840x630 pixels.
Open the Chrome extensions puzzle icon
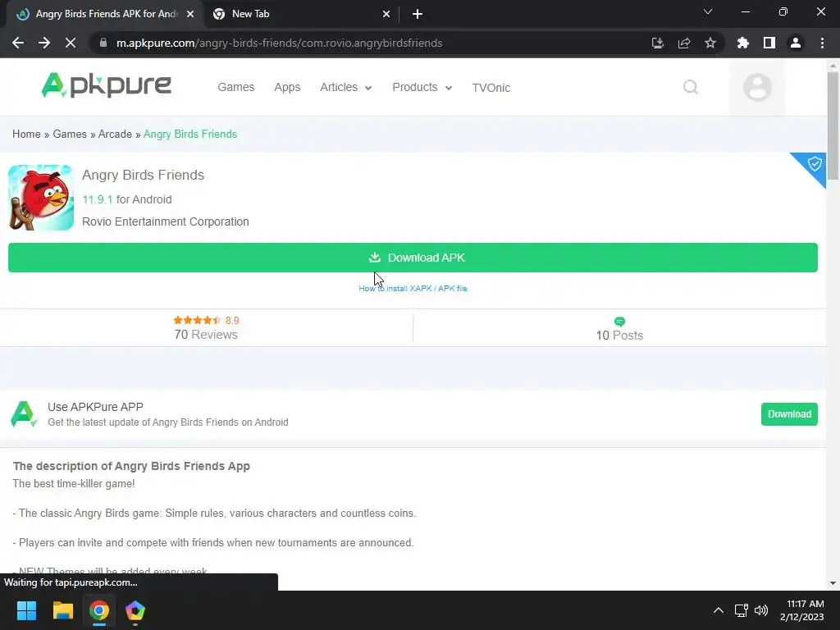click(742, 43)
